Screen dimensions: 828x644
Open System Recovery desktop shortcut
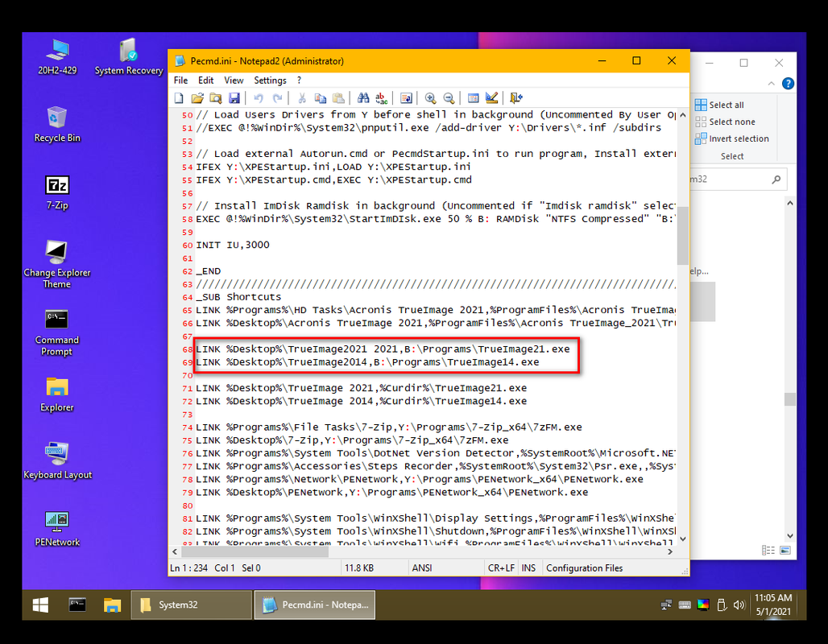point(129,57)
